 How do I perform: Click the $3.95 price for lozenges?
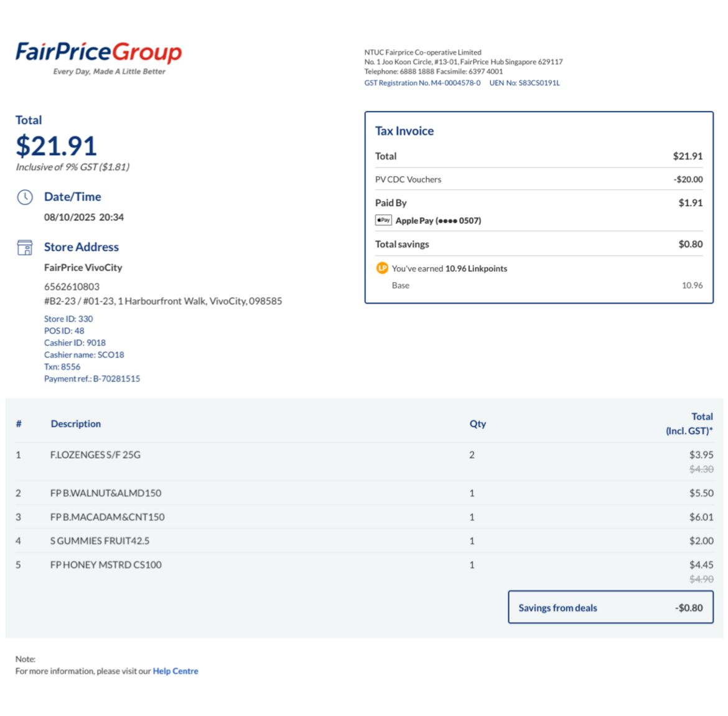[701, 455]
